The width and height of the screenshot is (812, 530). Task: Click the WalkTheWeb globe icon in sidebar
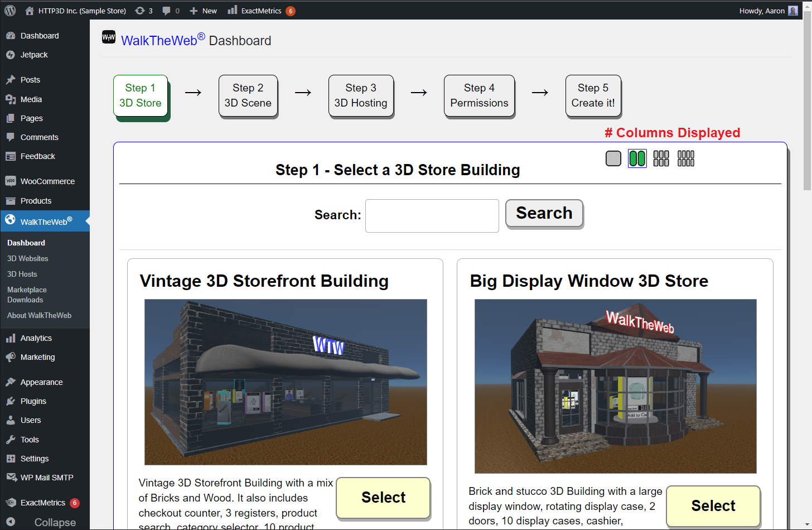pos(11,220)
